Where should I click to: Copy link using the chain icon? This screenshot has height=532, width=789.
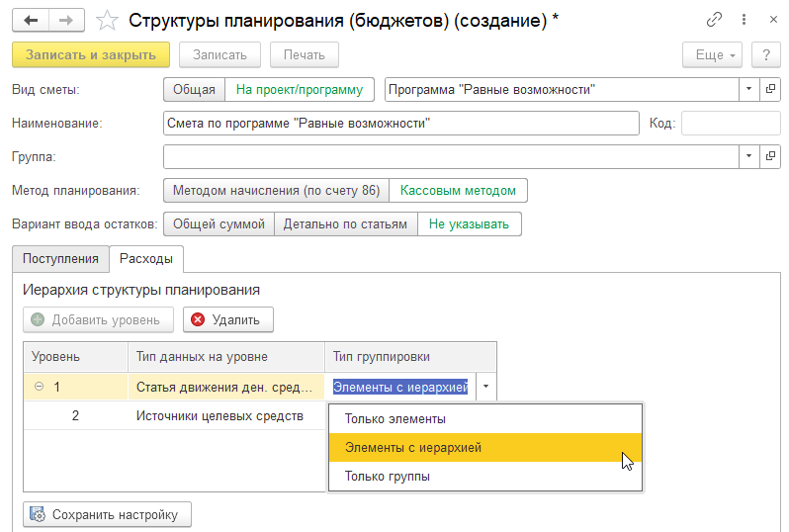click(x=713, y=21)
